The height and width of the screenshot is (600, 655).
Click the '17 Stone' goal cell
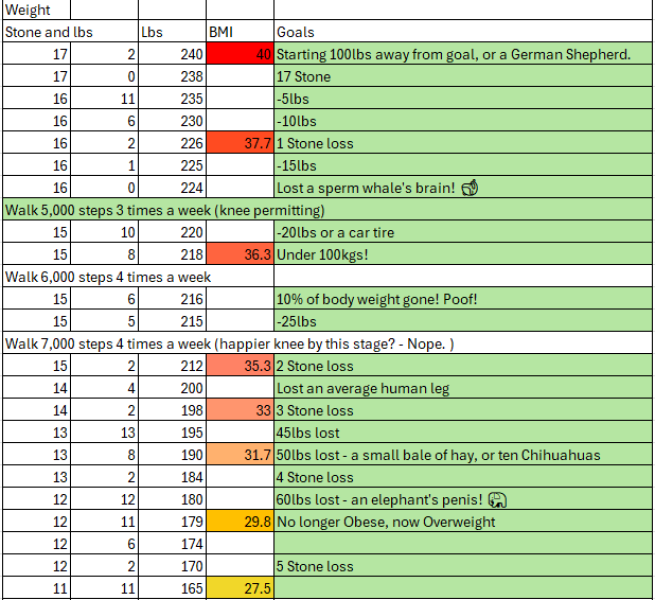click(463, 76)
